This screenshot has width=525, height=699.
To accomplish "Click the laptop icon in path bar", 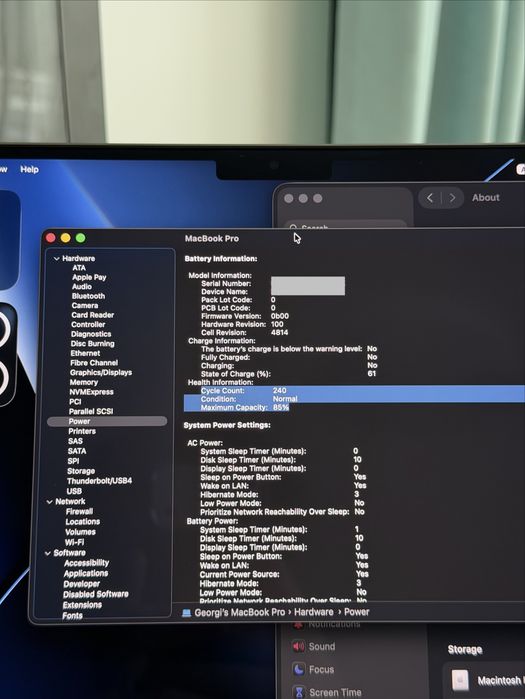I will pos(187,613).
